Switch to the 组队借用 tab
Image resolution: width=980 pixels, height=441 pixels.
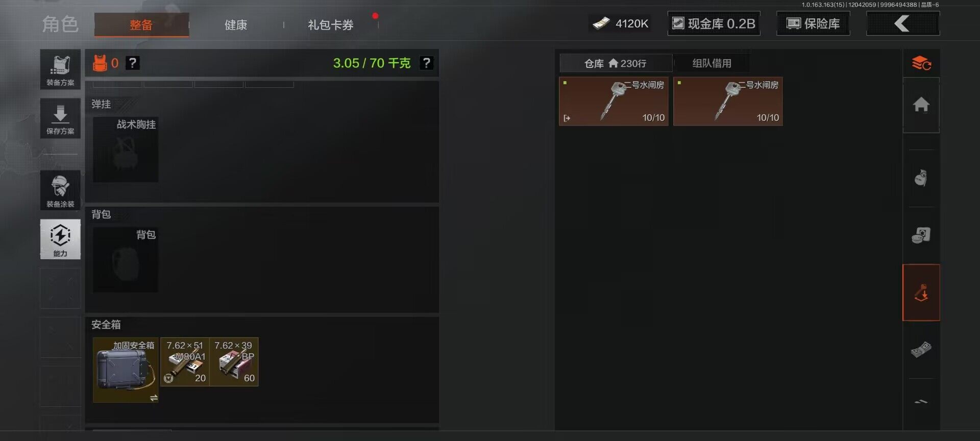[x=712, y=63]
